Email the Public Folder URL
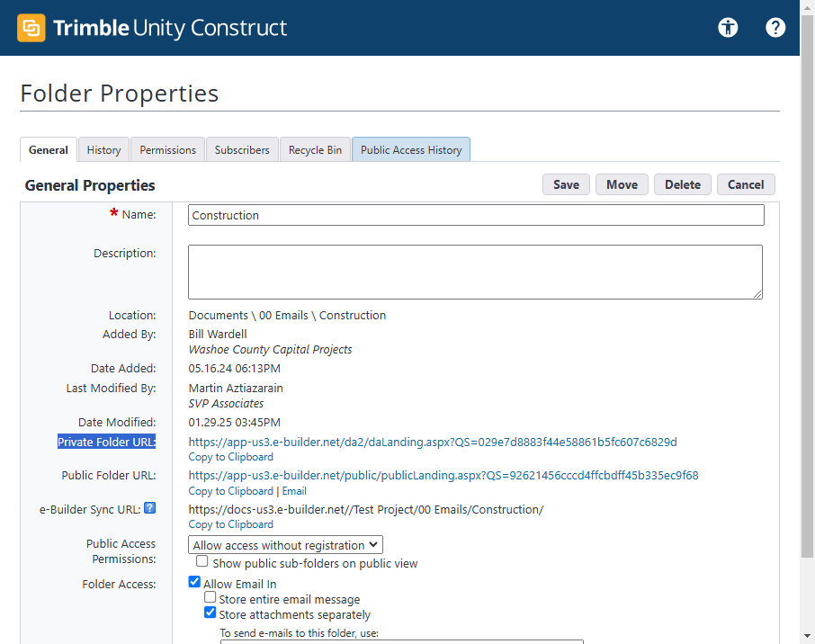 click(294, 491)
